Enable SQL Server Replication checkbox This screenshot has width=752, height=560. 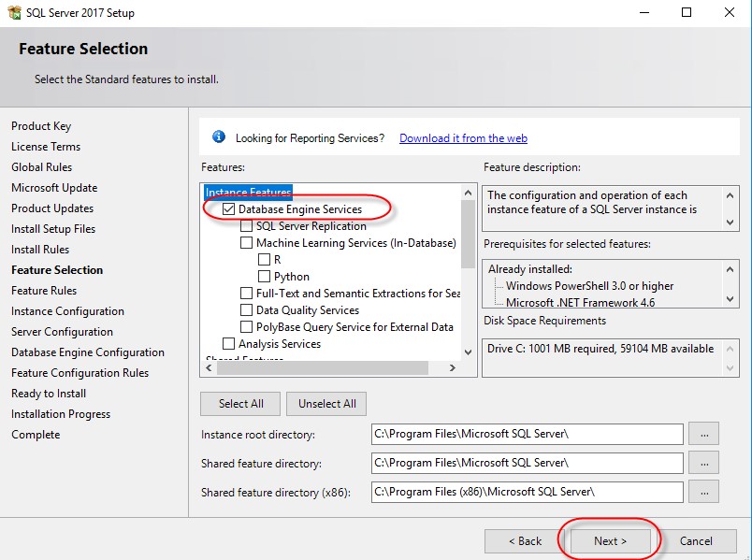pyautogui.click(x=247, y=226)
